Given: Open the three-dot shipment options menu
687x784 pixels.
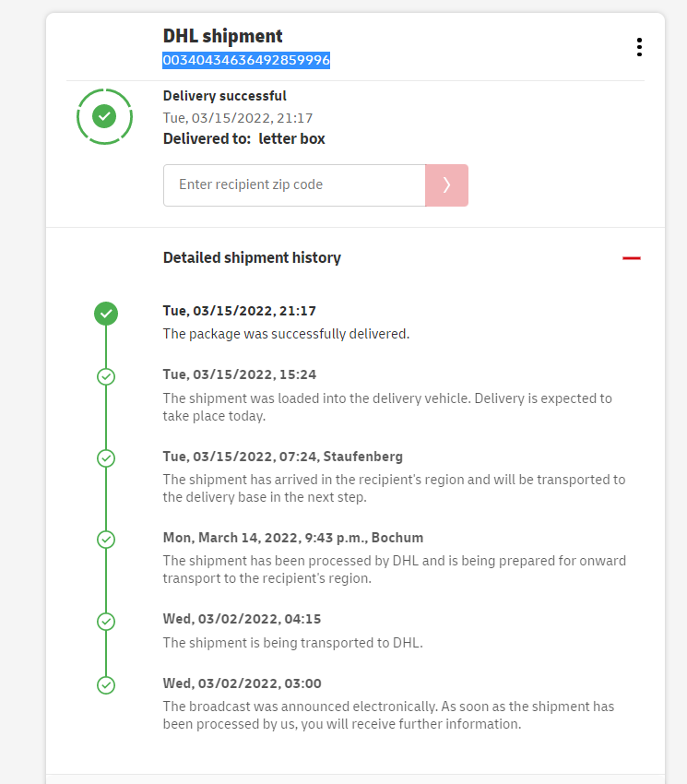Looking at the screenshot, I should coord(639,47).
